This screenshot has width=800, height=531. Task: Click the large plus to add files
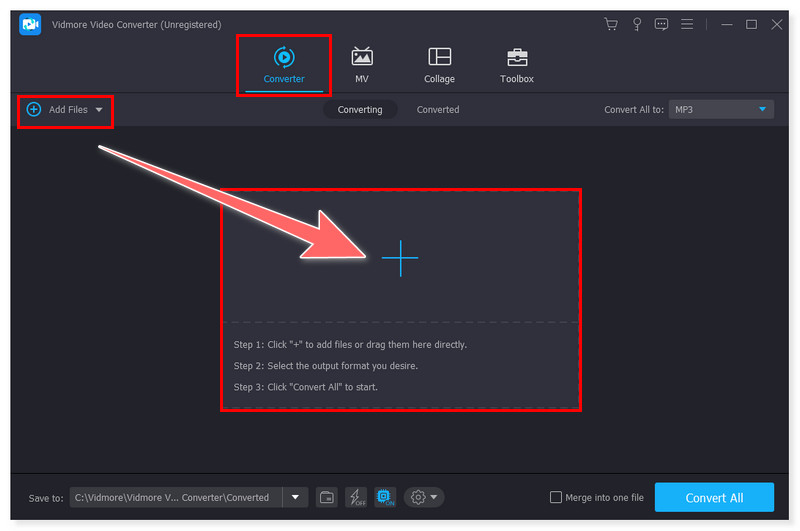pyautogui.click(x=400, y=258)
